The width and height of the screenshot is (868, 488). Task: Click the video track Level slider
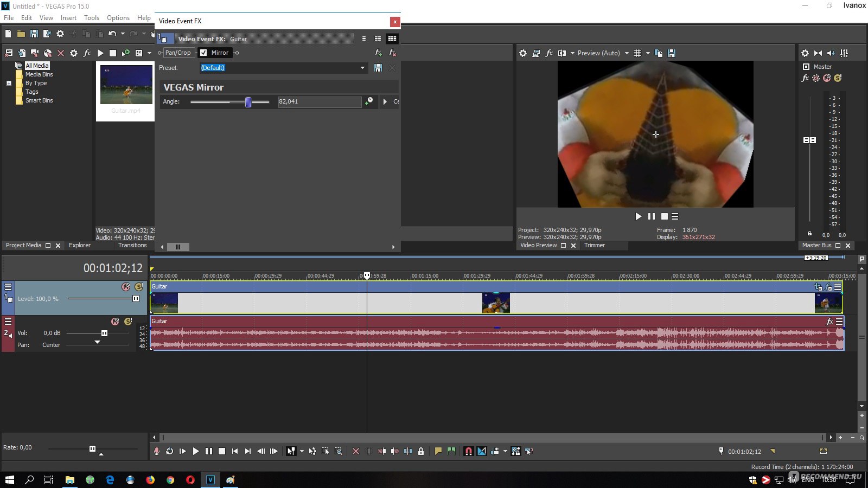103,299
